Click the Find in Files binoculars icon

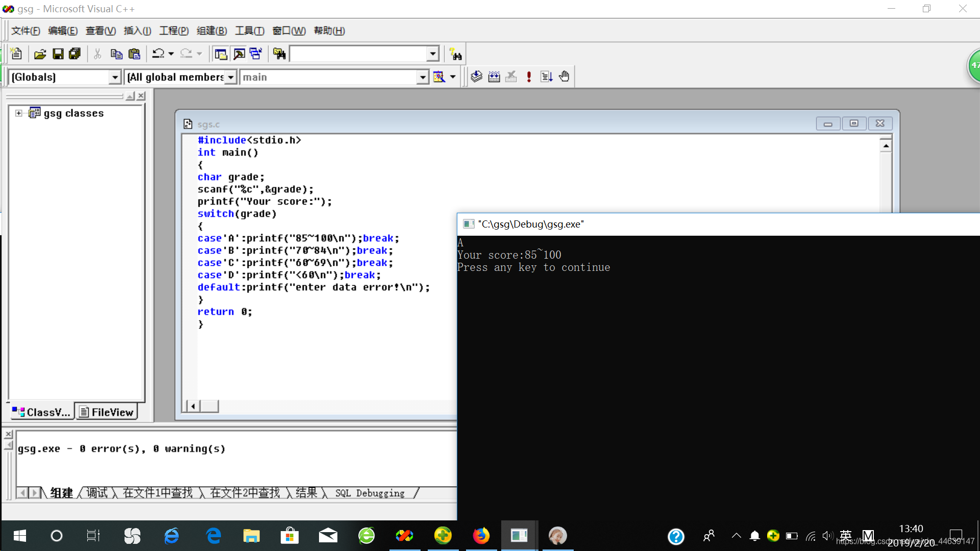point(279,54)
